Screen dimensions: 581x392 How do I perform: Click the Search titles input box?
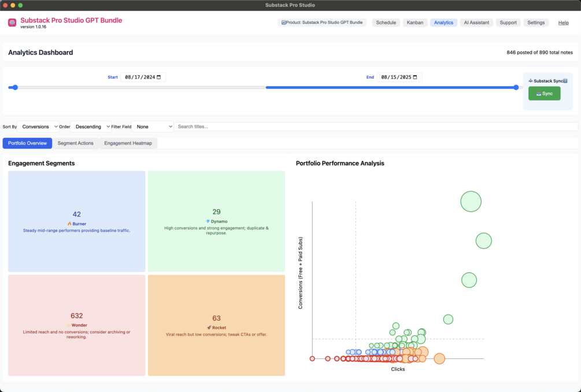[376, 127]
